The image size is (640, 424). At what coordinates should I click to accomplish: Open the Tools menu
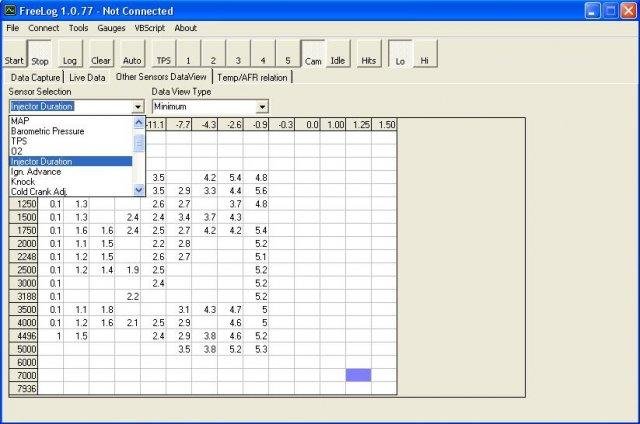coord(78,28)
